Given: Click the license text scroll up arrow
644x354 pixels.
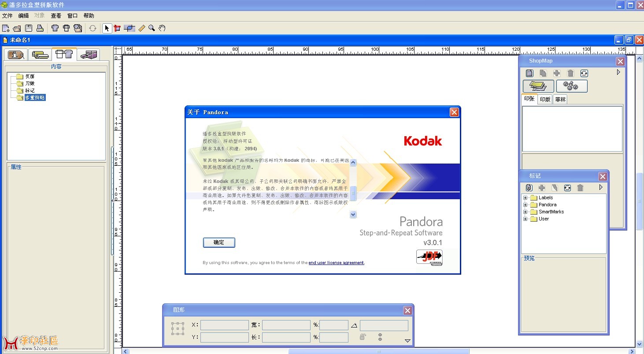Looking at the screenshot, I should [x=353, y=162].
